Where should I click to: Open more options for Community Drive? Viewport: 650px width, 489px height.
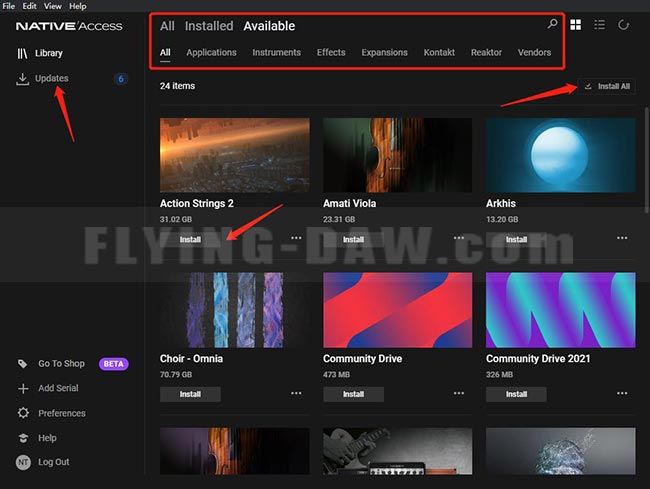coord(458,393)
